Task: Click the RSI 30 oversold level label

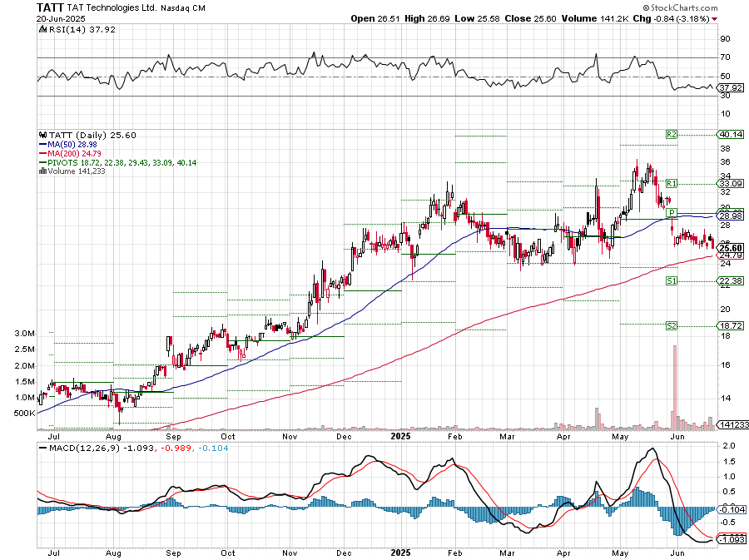Action: [725, 96]
